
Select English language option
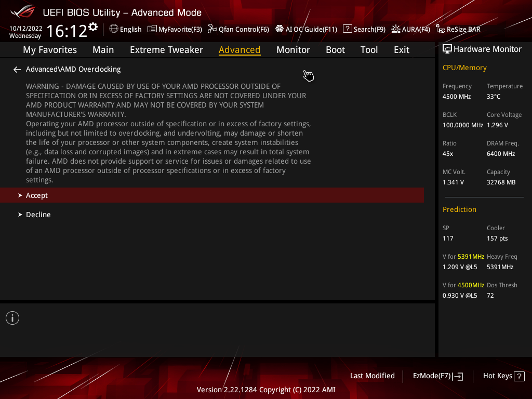(x=130, y=29)
